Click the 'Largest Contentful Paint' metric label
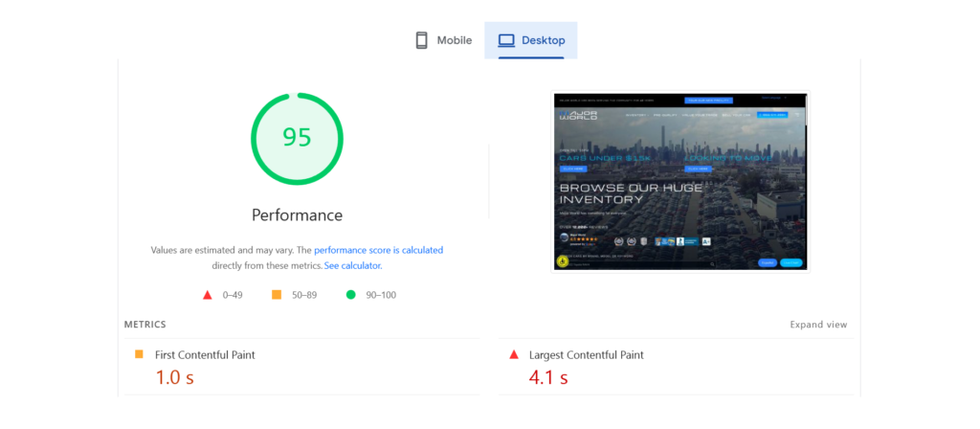The width and height of the screenshot is (980, 429). [x=587, y=354]
